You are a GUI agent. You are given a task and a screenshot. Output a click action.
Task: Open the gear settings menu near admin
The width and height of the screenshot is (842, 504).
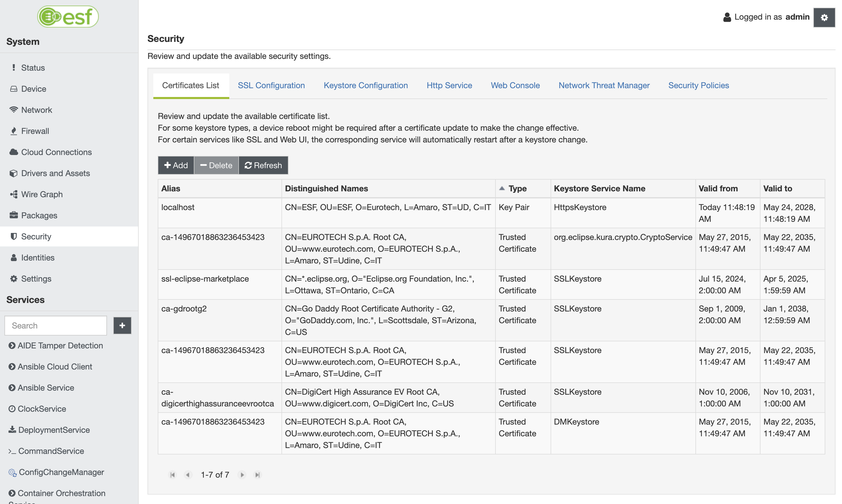pos(824,17)
